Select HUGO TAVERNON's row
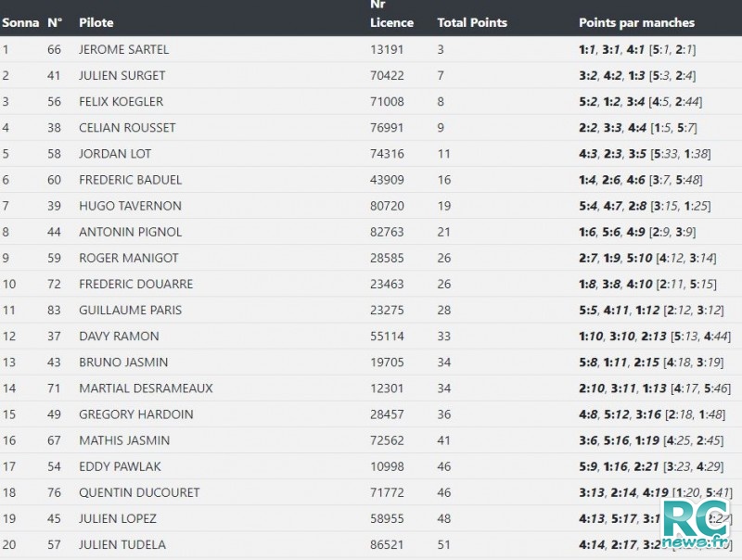Viewport: 742px width, 560px height. click(x=371, y=206)
